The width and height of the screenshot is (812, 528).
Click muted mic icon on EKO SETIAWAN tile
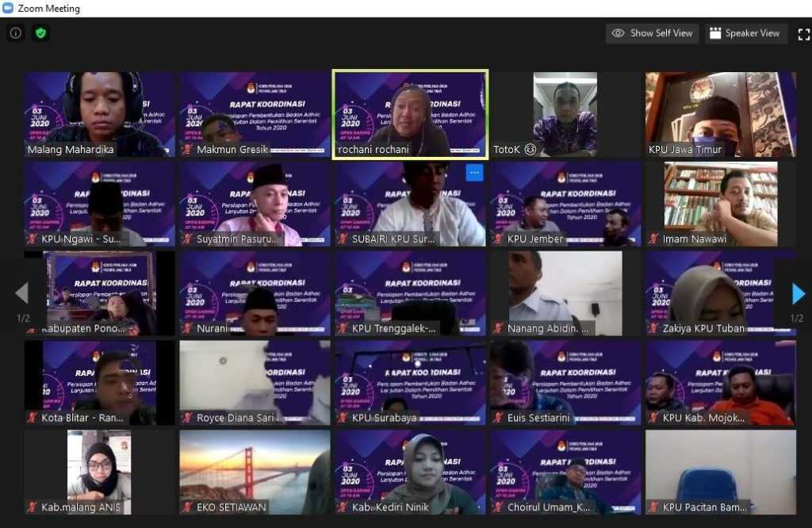point(188,507)
